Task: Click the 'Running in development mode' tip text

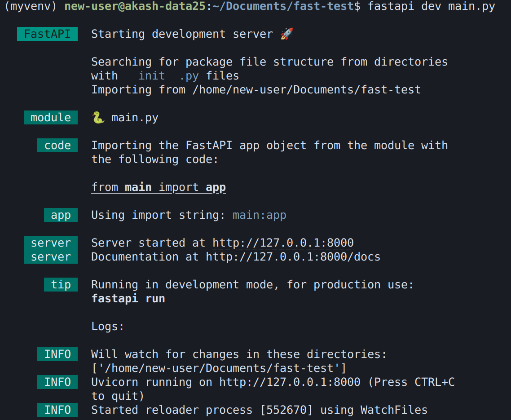Action: (252, 285)
